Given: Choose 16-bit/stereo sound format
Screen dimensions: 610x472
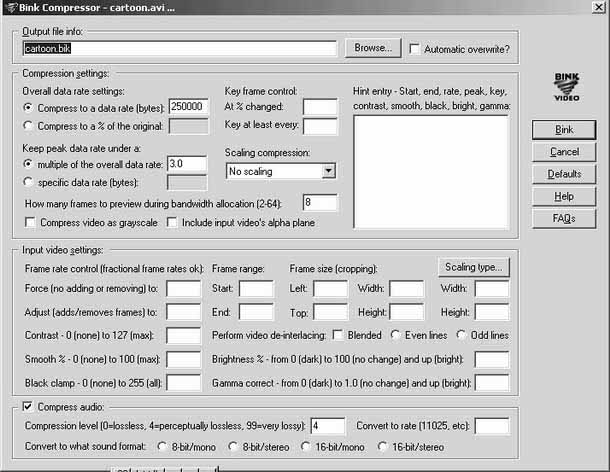Looking at the screenshot, I should 382,446.
